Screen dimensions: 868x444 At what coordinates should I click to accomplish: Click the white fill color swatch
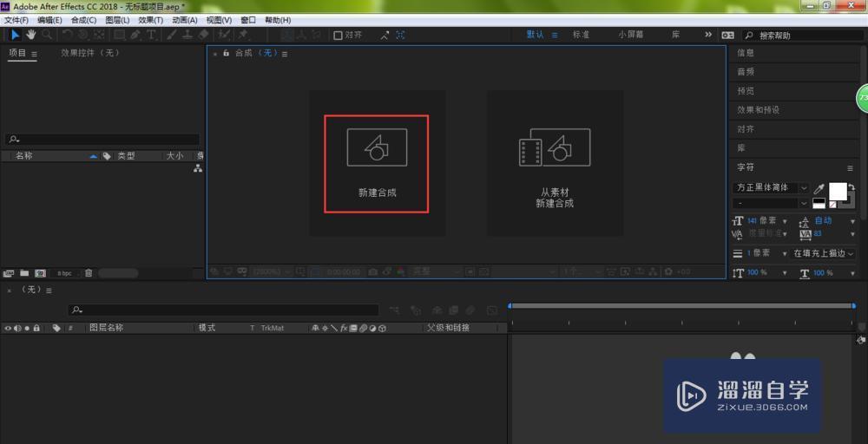[837, 192]
